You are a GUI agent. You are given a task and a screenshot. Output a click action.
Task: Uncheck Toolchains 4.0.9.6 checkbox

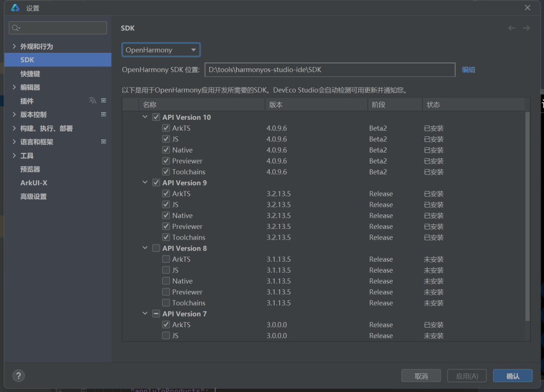[x=166, y=172]
